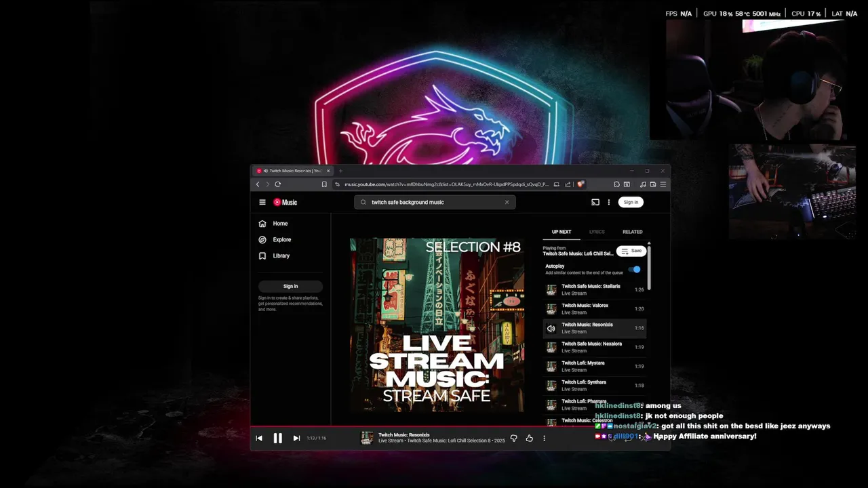This screenshot has width=868, height=488.
Task: Close the Twitch Music Resonixis browser tab
Action: point(328,171)
